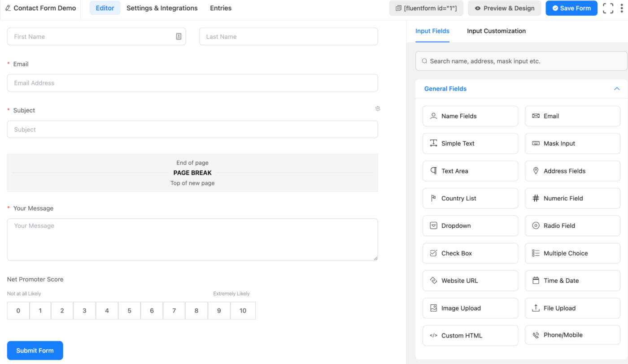Open Preview & Design

(x=504, y=8)
